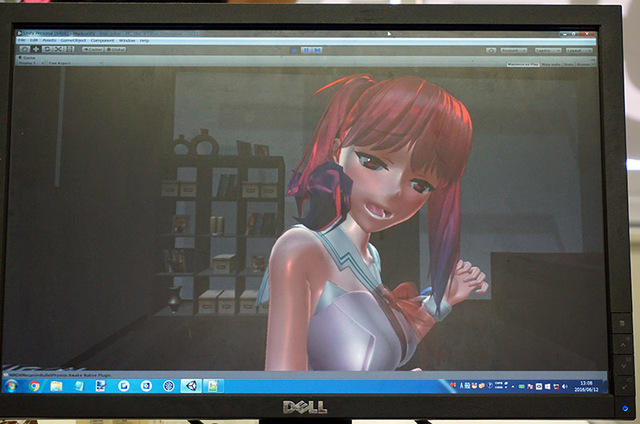Switch to the Unity taskbar icon
Viewport: 640px width, 424px height.
click(x=191, y=385)
